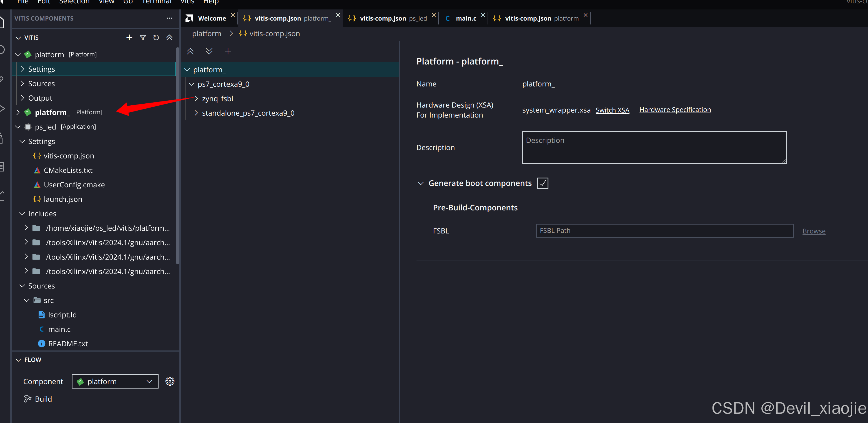
Task: Click the refresh icon in VITIS header
Action: (156, 38)
